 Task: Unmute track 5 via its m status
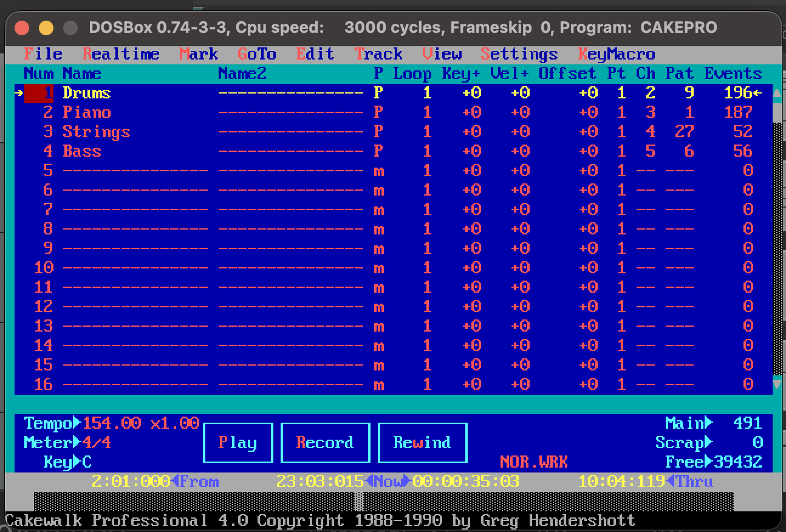tap(378, 171)
